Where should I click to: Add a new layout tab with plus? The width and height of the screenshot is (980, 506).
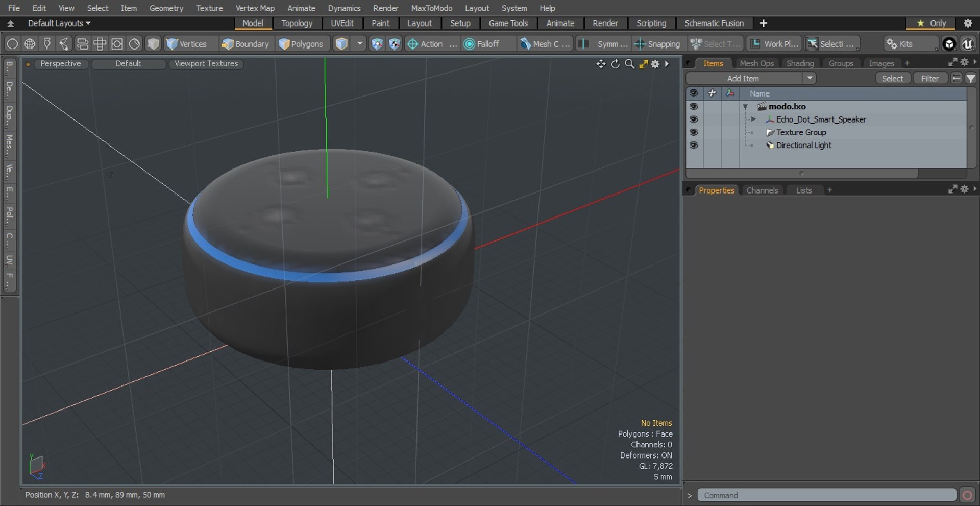pos(763,23)
